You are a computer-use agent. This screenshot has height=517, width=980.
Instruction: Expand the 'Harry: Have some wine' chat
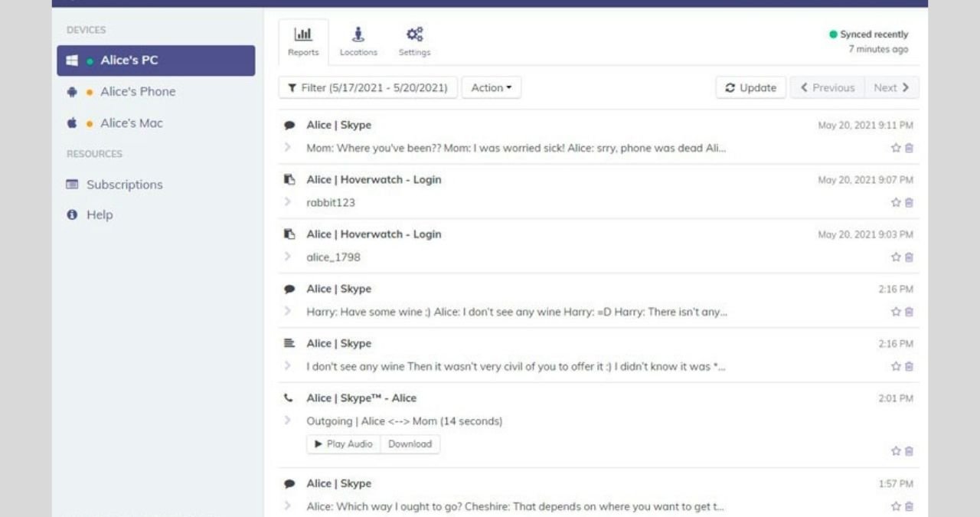pos(288,311)
